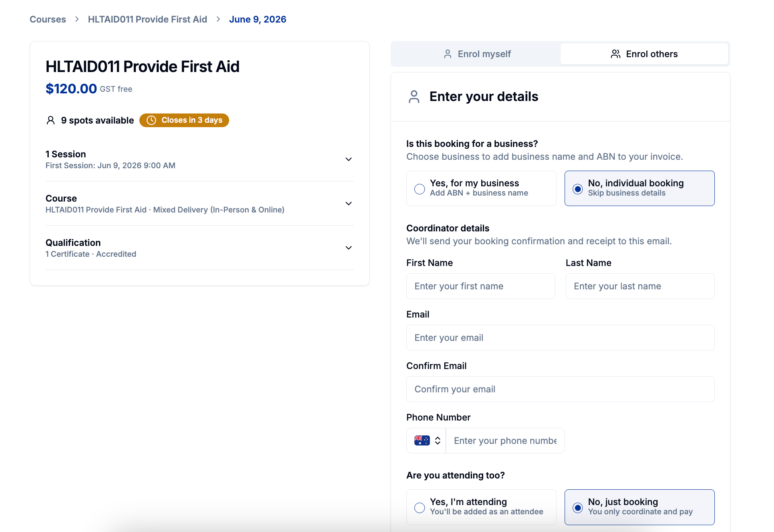Image resolution: width=774 pixels, height=532 pixels.
Task: Click the group icon on Enrol others
Action: [x=615, y=54]
